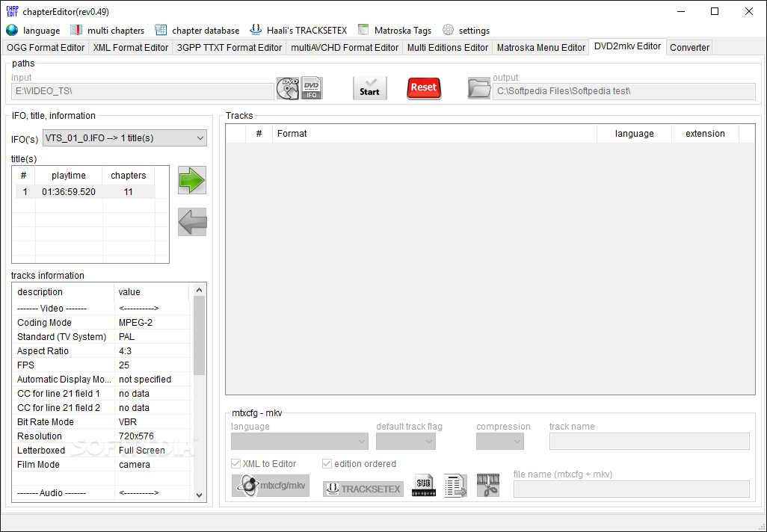
Task: Select the DVD2mkv Editor tab
Action: (x=628, y=46)
